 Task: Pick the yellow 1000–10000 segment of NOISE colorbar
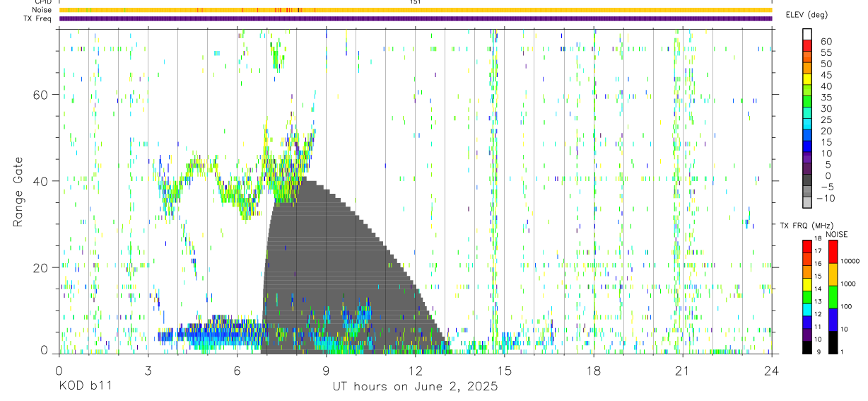click(x=833, y=274)
